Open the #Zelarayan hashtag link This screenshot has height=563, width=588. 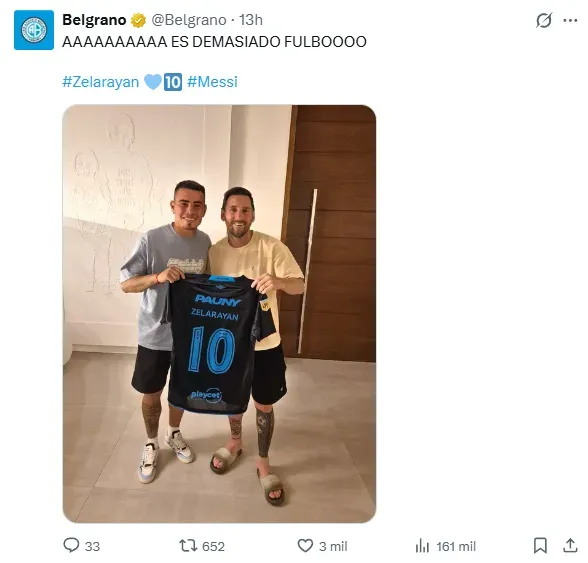pos(100,82)
